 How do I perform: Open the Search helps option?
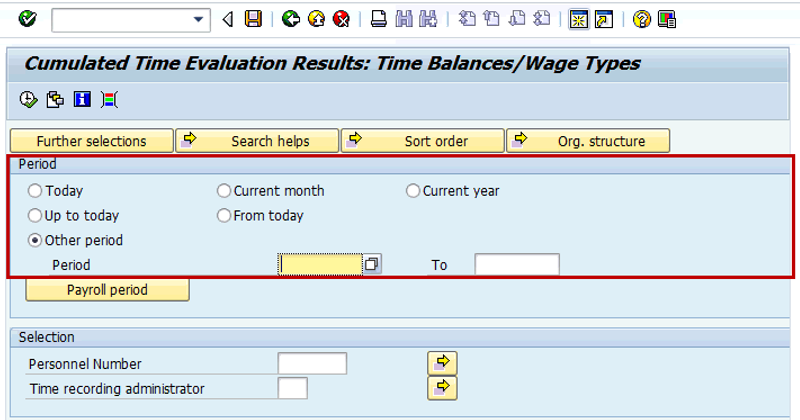257,141
